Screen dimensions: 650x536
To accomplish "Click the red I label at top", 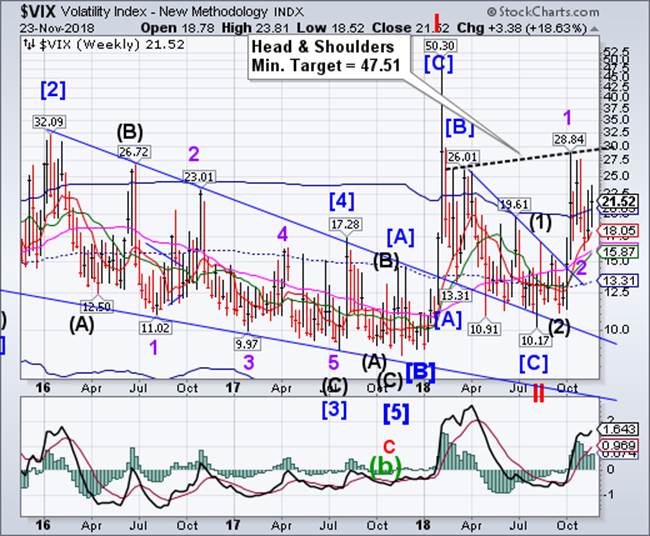I will point(436,23).
